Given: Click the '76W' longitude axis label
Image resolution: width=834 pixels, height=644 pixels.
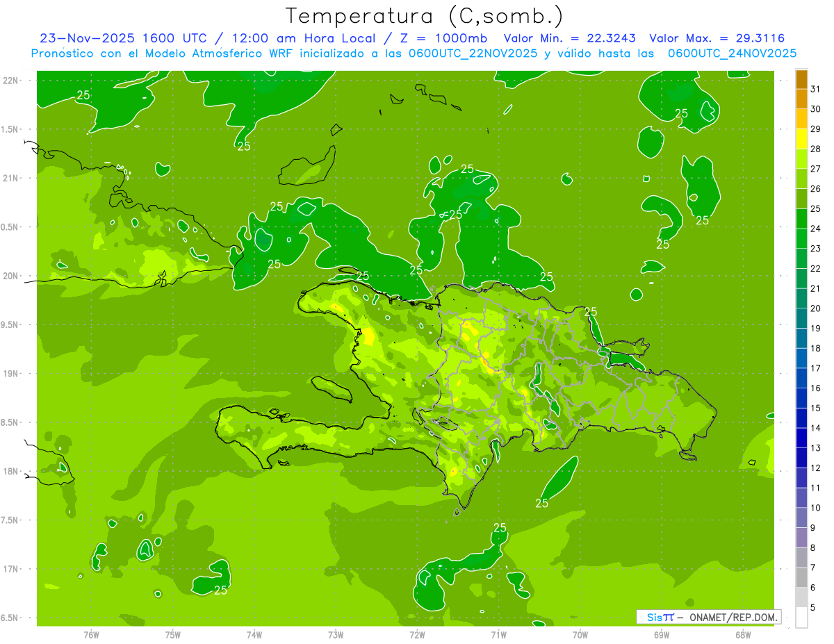Looking at the screenshot, I should (x=91, y=634).
